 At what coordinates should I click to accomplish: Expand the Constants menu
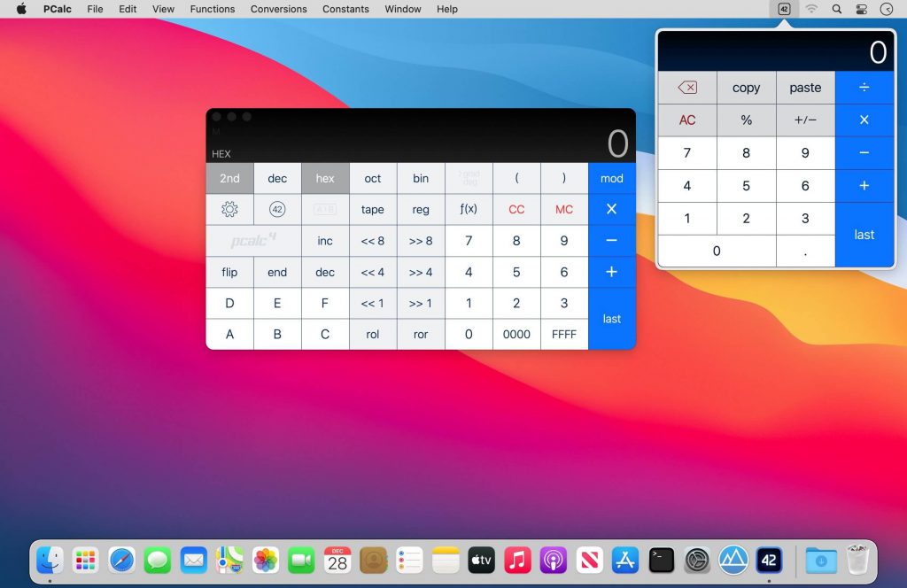click(345, 9)
